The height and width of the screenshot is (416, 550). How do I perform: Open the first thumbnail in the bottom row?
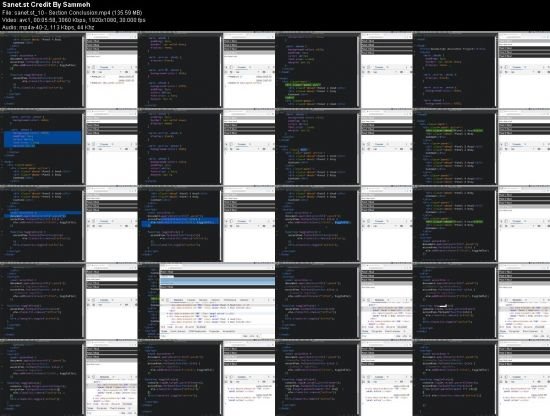[x=69, y=378]
